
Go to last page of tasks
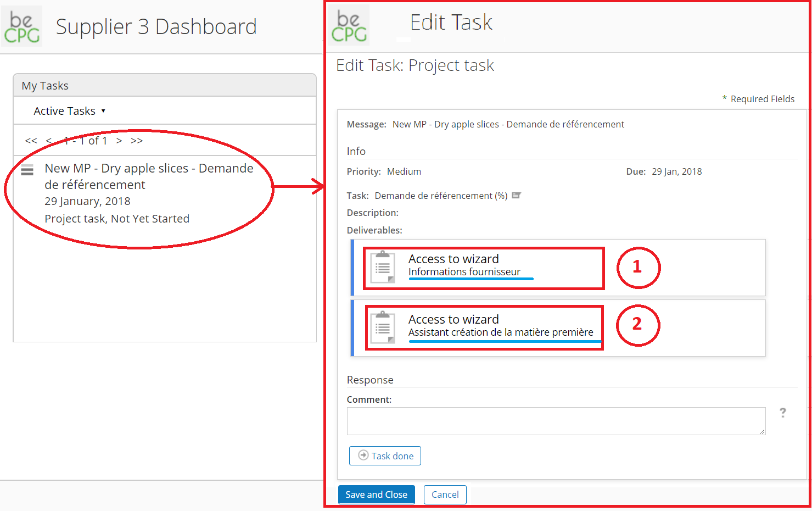137,141
